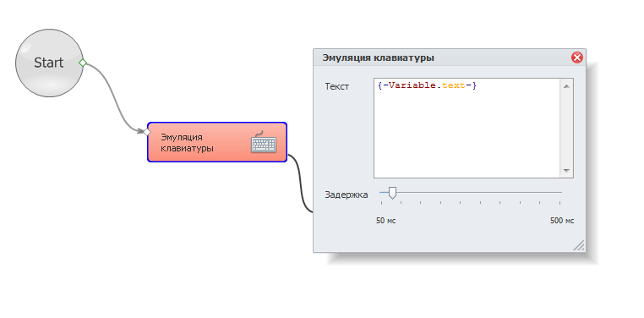Viewport: 644px width, 318px height.
Task: Click the 50 мс label
Action: 385,221
